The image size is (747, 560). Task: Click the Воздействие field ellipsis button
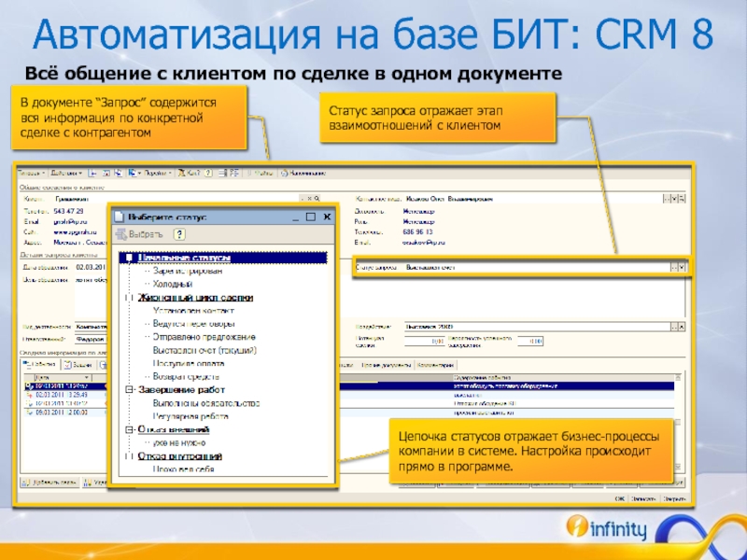coord(674,327)
